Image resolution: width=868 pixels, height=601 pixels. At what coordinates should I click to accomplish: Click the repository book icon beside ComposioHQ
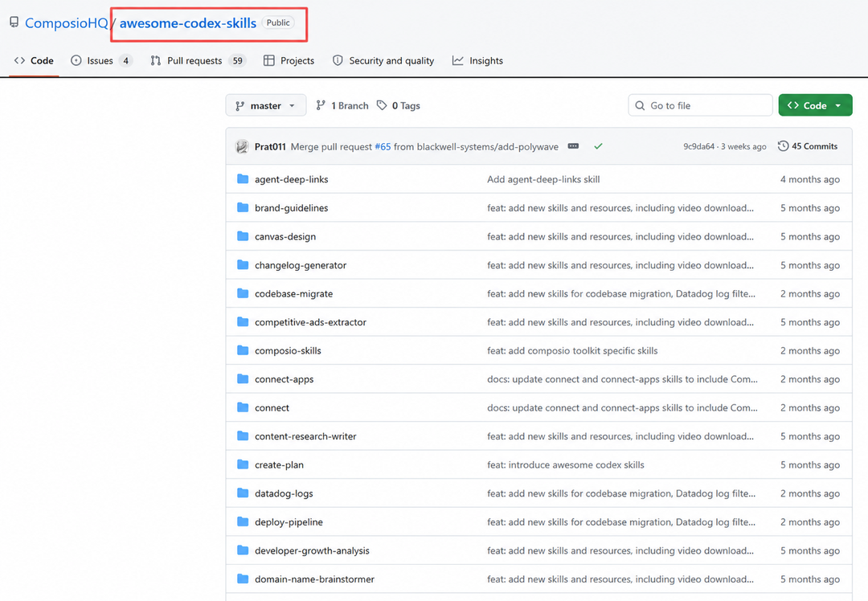coord(14,22)
